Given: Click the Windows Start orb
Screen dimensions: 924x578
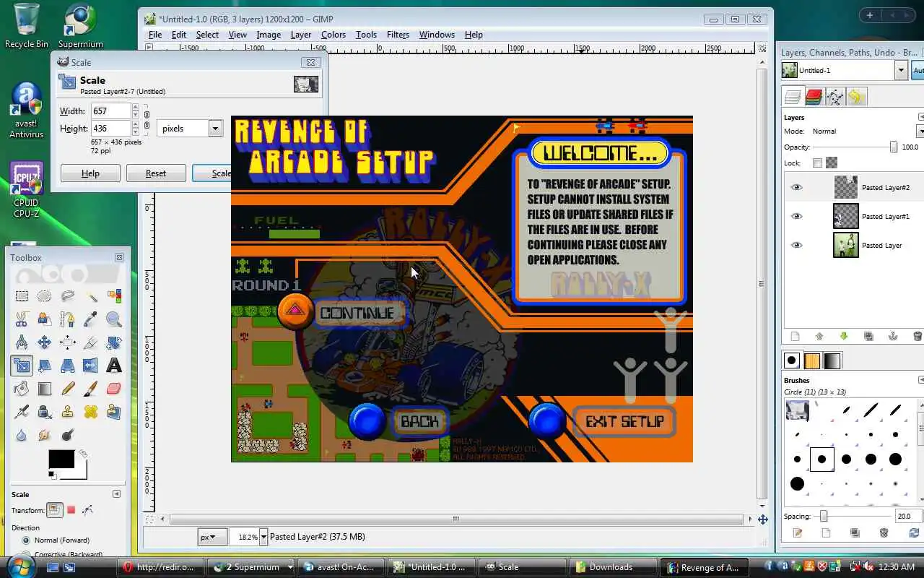Looking at the screenshot, I should coord(19,566).
